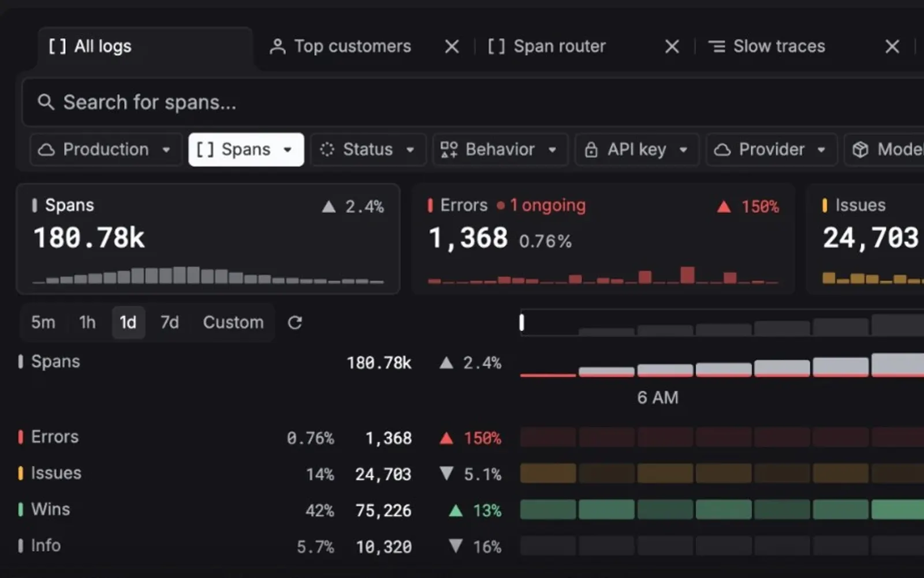Click the Issues percentage 14%
Image resolution: width=924 pixels, height=578 pixels.
[x=320, y=475]
